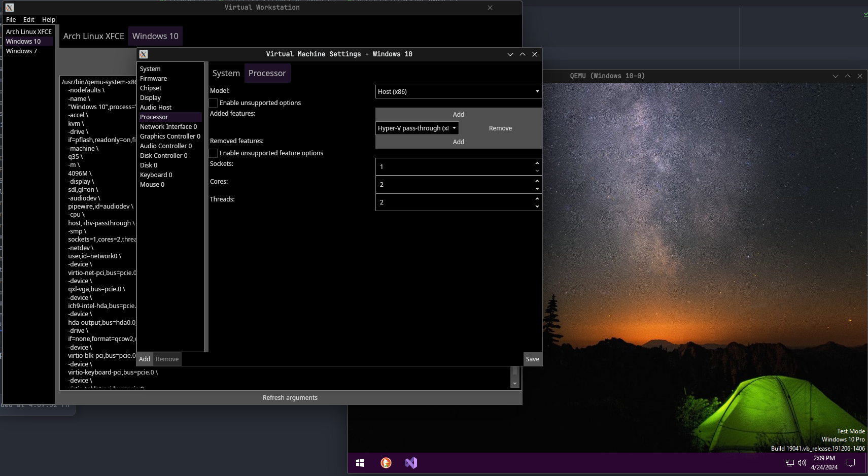Select Disk Controller 0 item
This screenshot has height=476, width=868.
pos(170,156)
